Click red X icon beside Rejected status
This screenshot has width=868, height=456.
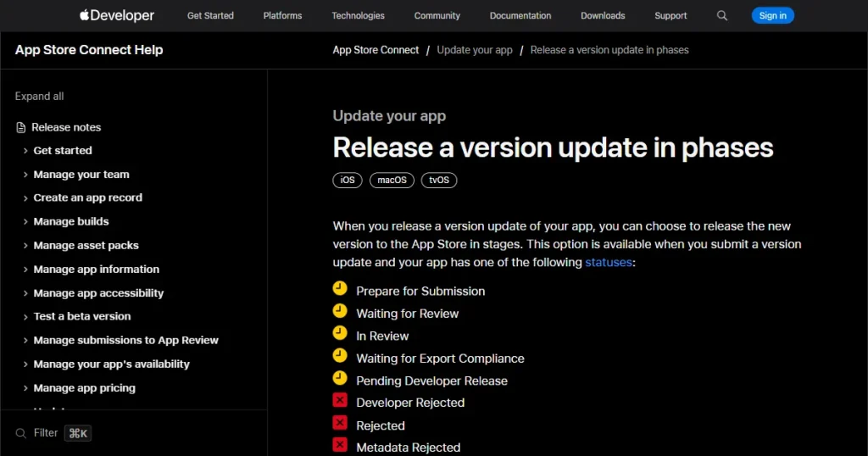click(x=340, y=423)
